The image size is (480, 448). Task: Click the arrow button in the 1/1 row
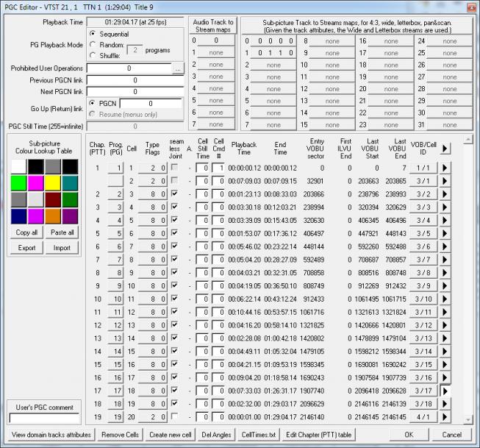click(x=444, y=168)
